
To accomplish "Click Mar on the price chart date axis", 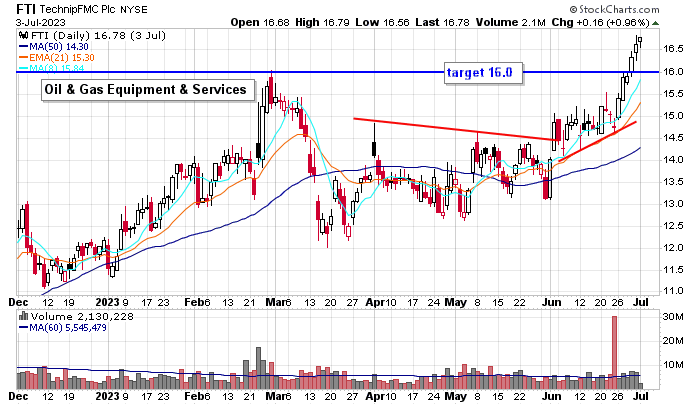I will coord(274,302).
